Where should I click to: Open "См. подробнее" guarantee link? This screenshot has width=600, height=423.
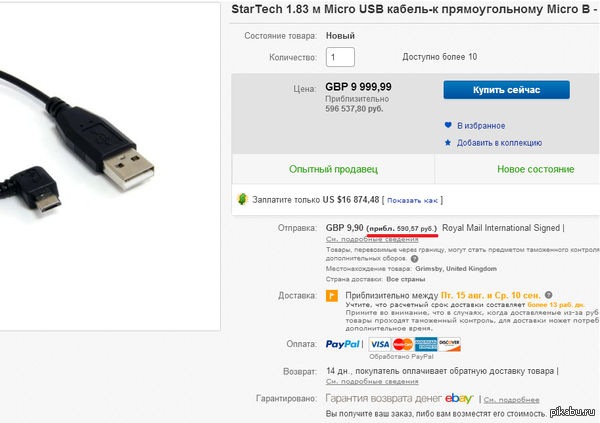pos(512,400)
